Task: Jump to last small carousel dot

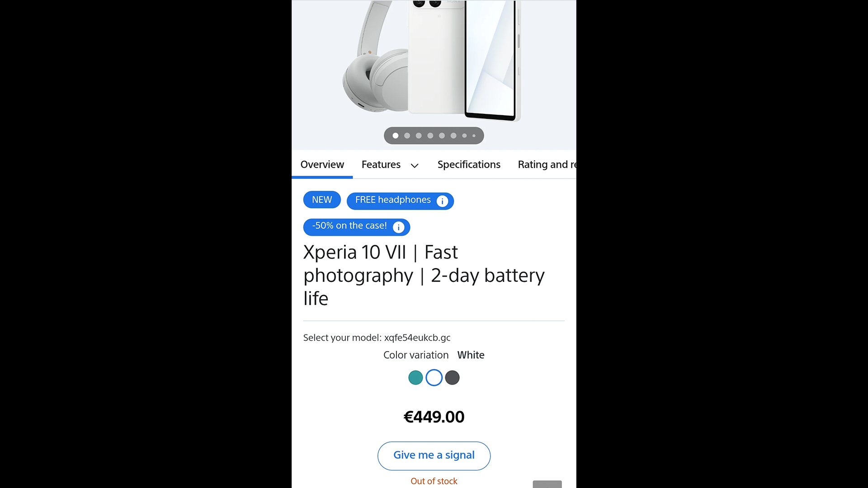Action: click(474, 136)
